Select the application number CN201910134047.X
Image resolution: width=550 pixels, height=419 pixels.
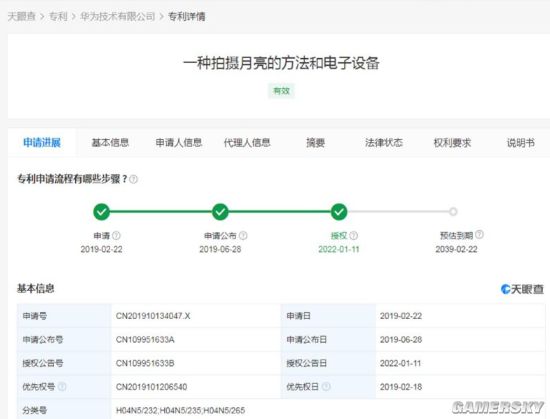coord(153,316)
